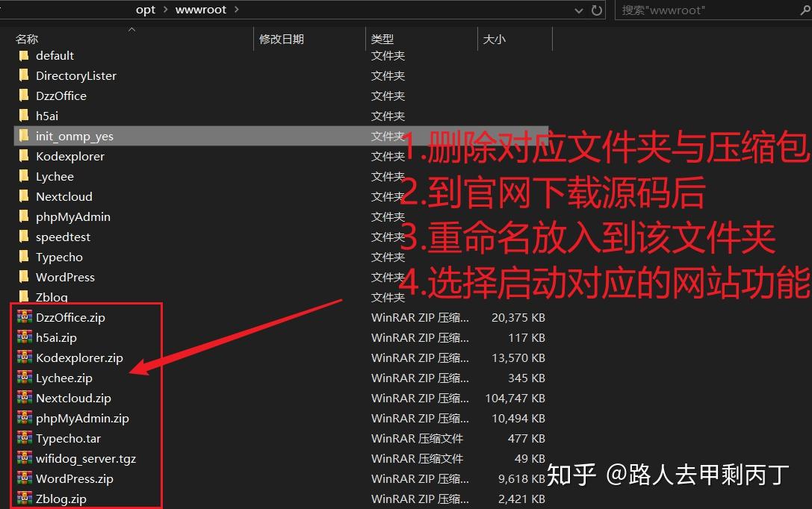
Task: Select wwwroot in the breadcrumb path
Action: [202, 10]
